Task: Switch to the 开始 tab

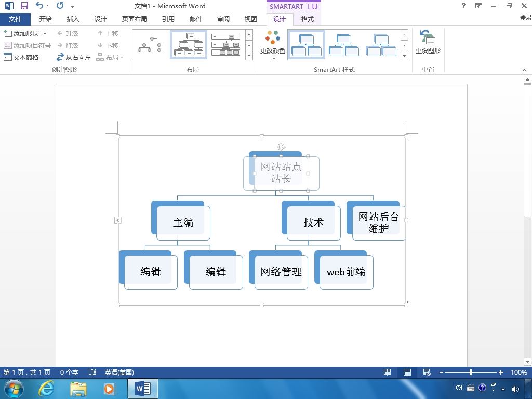Action: [x=46, y=19]
